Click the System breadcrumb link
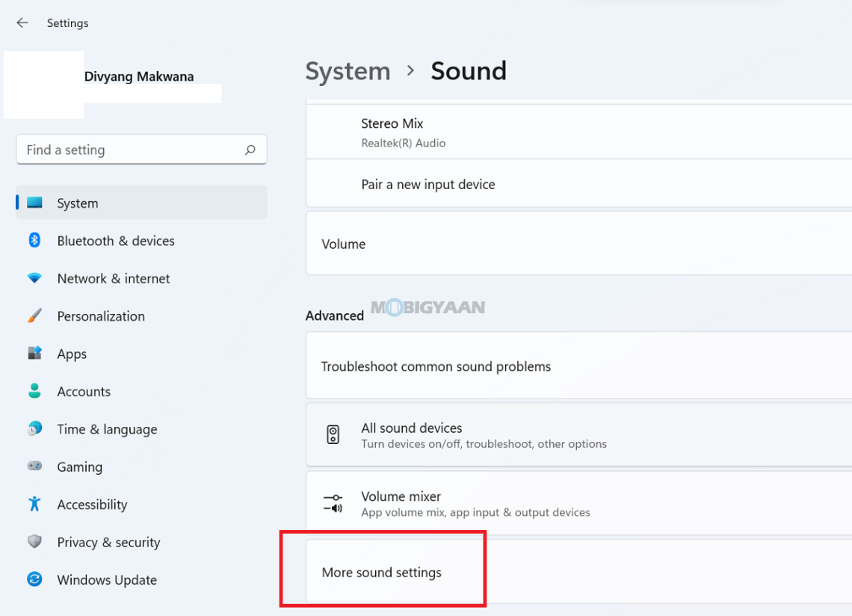Image resolution: width=852 pixels, height=616 pixels. pos(348,71)
